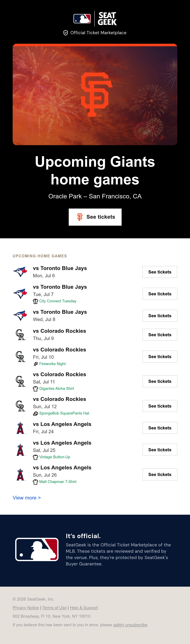
Task: Open the Privacy Notice link
Action: pyautogui.click(x=26, y=608)
